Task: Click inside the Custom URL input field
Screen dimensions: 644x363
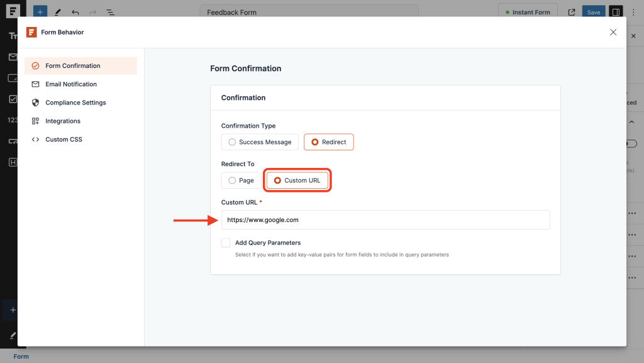Action: pos(385,220)
